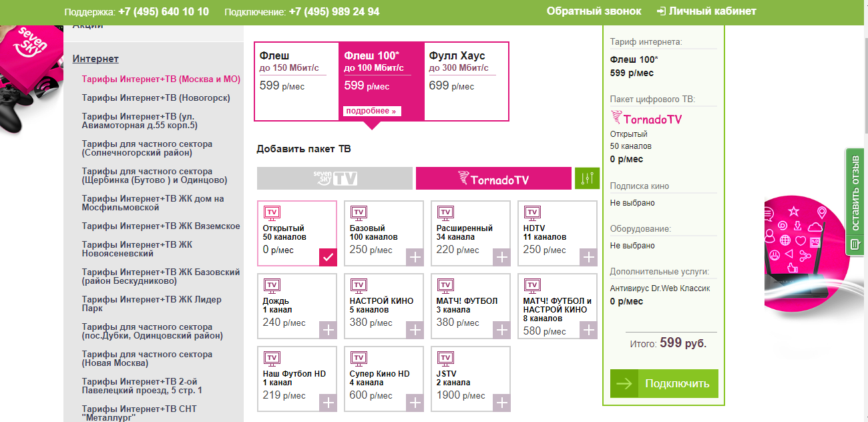Click the TV icon on HDTV card

[532, 213]
